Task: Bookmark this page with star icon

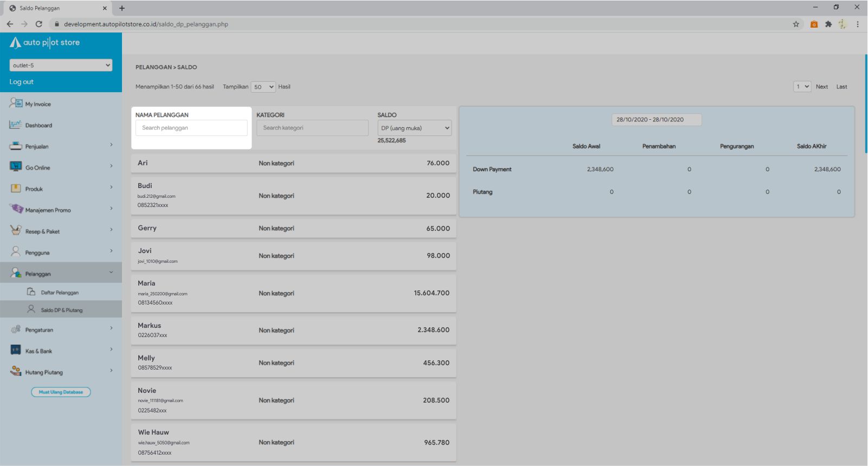Action: (796, 24)
